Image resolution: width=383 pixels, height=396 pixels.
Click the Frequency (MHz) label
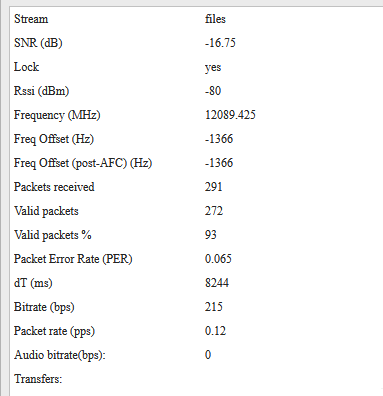click(x=57, y=115)
